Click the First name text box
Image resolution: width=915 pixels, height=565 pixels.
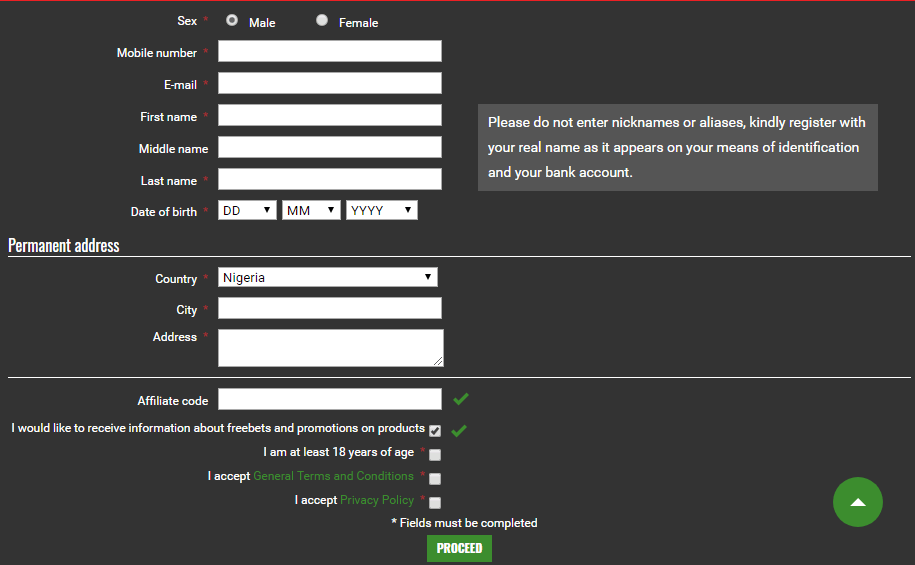(329, 116)
